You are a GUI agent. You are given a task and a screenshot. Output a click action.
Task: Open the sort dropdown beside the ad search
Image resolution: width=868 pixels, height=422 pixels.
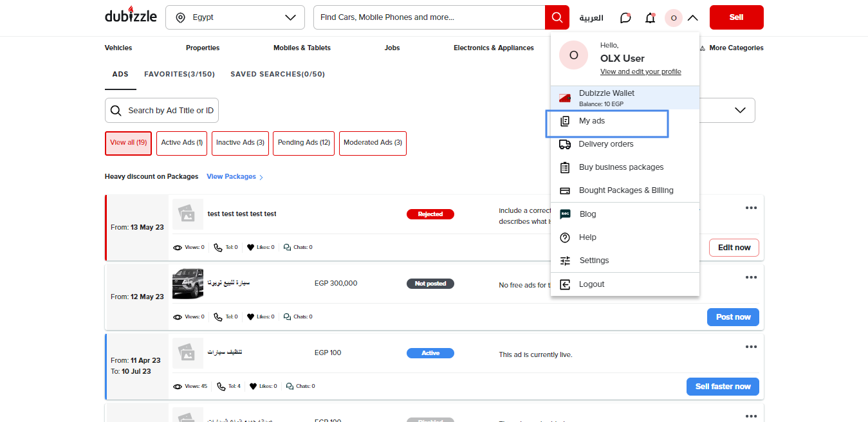739,110
